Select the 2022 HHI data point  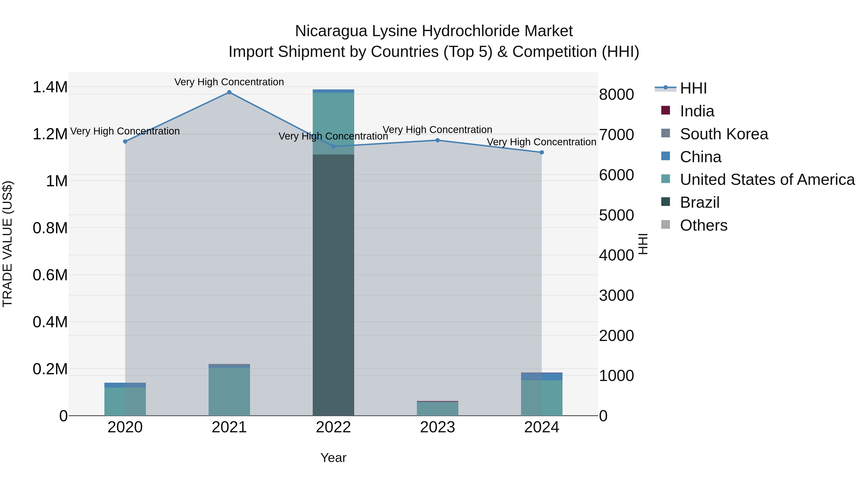click(x=334, y=147)
